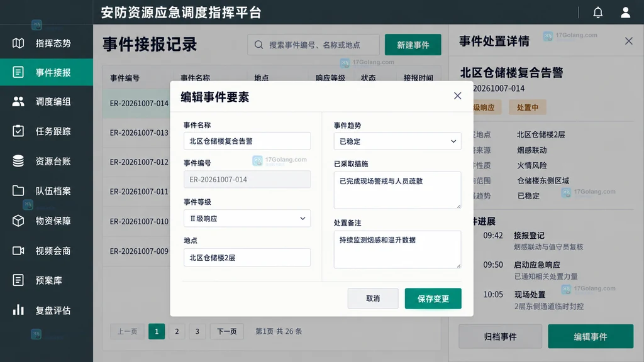The height and width of the screenshot is (362, 644).
Task: Select 调度编组 in the sidebar
Action: [47, 101]
